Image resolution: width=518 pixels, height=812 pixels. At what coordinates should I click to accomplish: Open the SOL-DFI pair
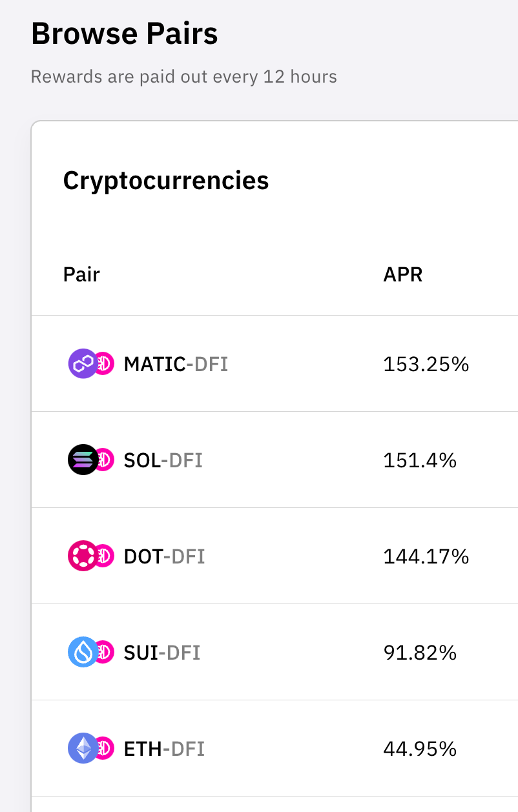pos(163,461)
